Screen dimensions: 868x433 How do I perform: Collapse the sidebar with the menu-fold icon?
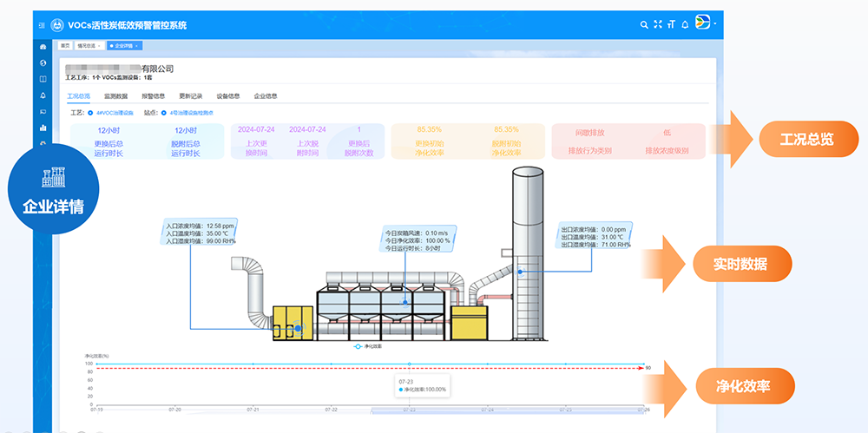click(42, 25)
